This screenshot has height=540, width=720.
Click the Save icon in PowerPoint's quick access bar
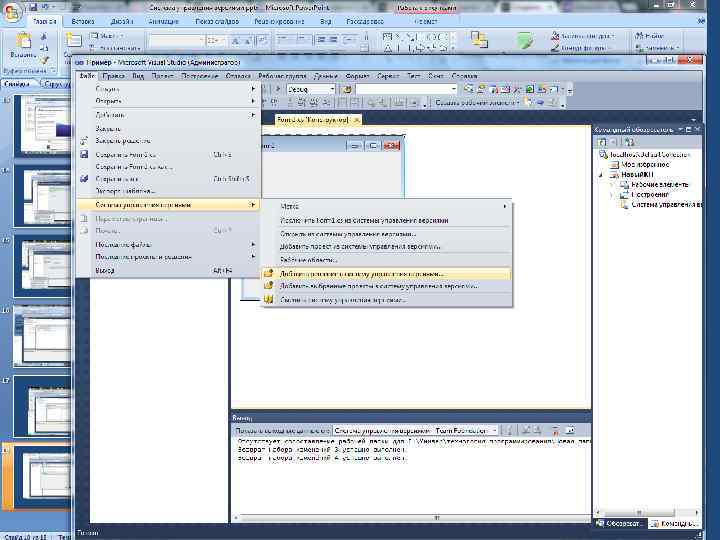[x=33, y=6]
